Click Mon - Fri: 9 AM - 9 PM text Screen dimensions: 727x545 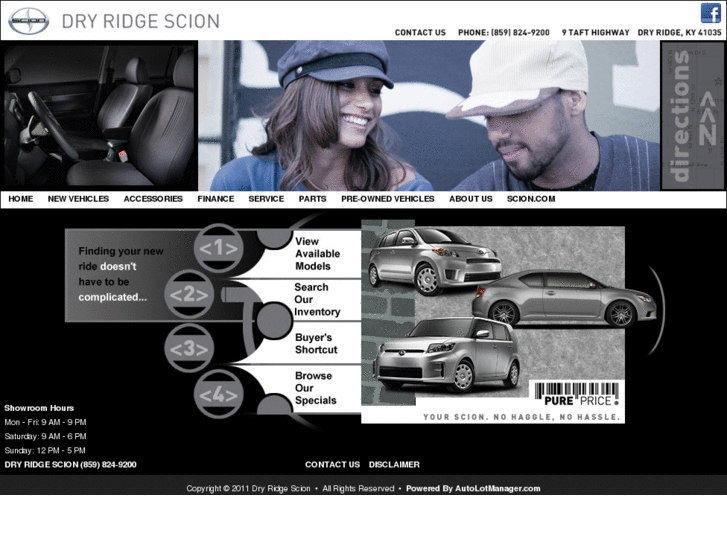45,422
